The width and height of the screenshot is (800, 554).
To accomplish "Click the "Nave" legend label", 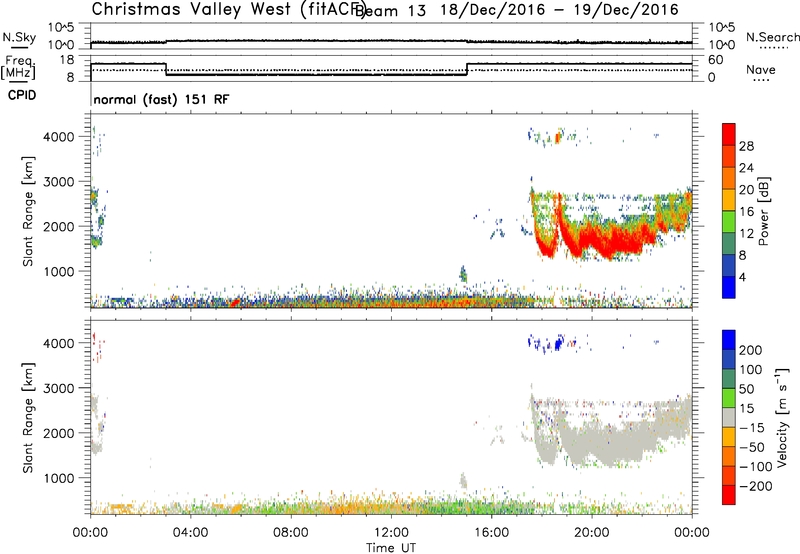I will pyautogui.click(x=760, y=69).
